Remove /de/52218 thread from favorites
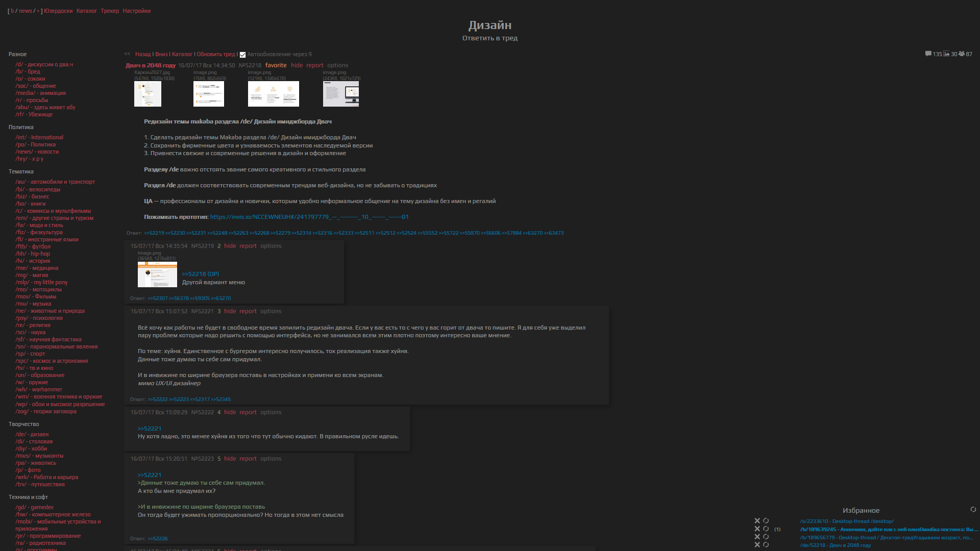The image size is (980, 551). point(757,545)
